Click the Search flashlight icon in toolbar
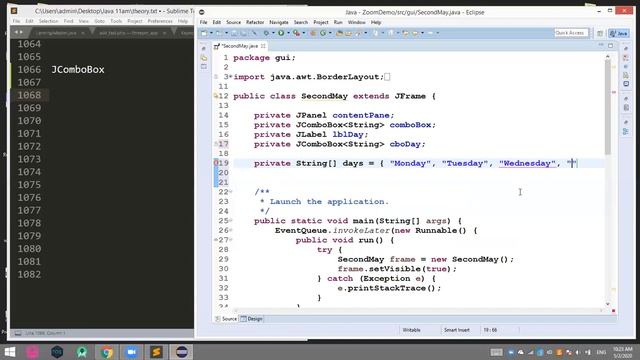The width and height of the screenshot is (640, 360). point(358,33)
